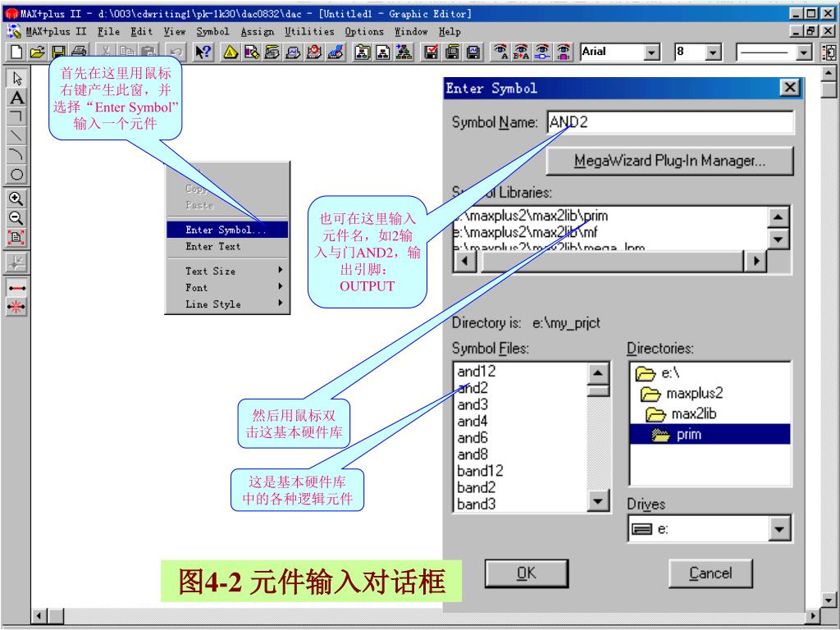Select the arc drawing tool
The image size is (840, 630).
[16, 155]
